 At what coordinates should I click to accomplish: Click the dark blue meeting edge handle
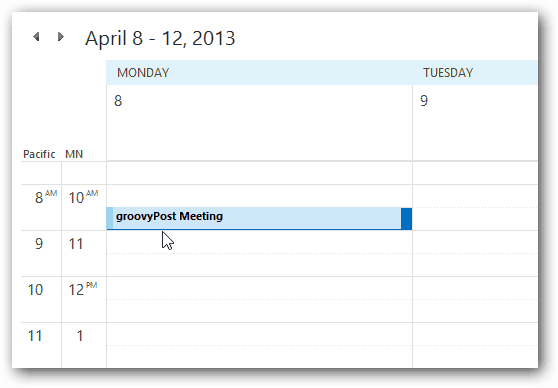coord(406,219)
